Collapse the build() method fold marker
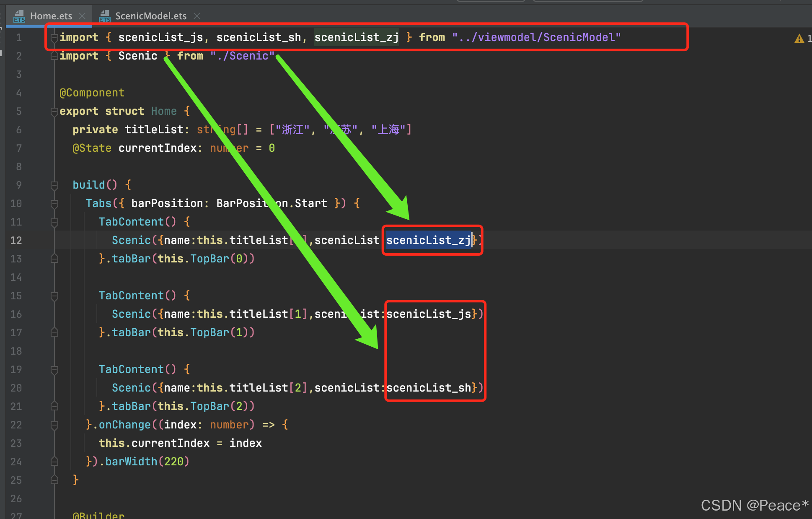 click(54, 185)
